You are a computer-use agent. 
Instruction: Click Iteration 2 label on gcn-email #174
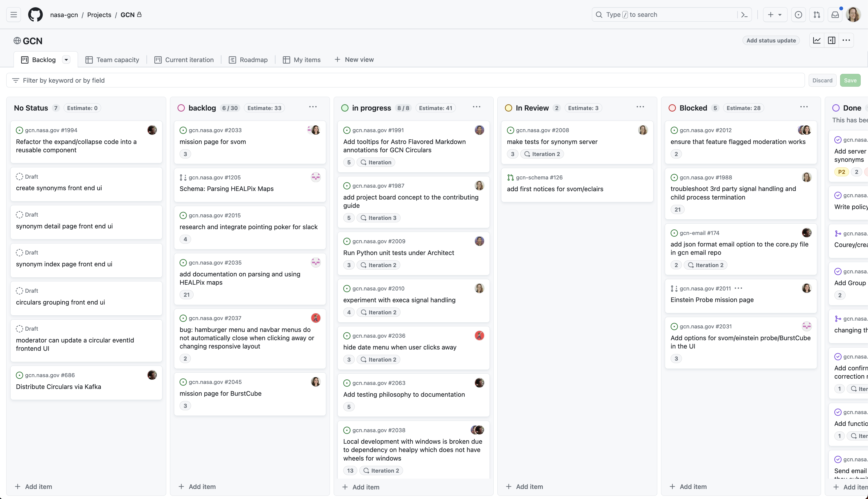706,265
